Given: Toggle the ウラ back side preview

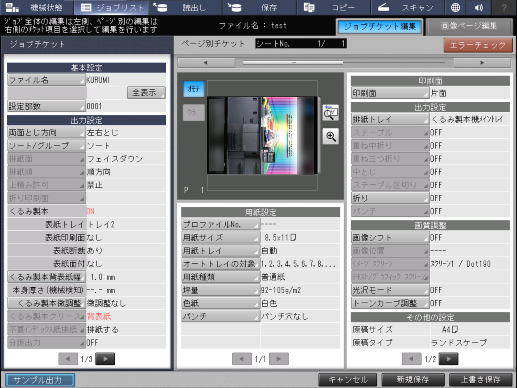Looking at the screenshot, I should [x=194, y=112].
